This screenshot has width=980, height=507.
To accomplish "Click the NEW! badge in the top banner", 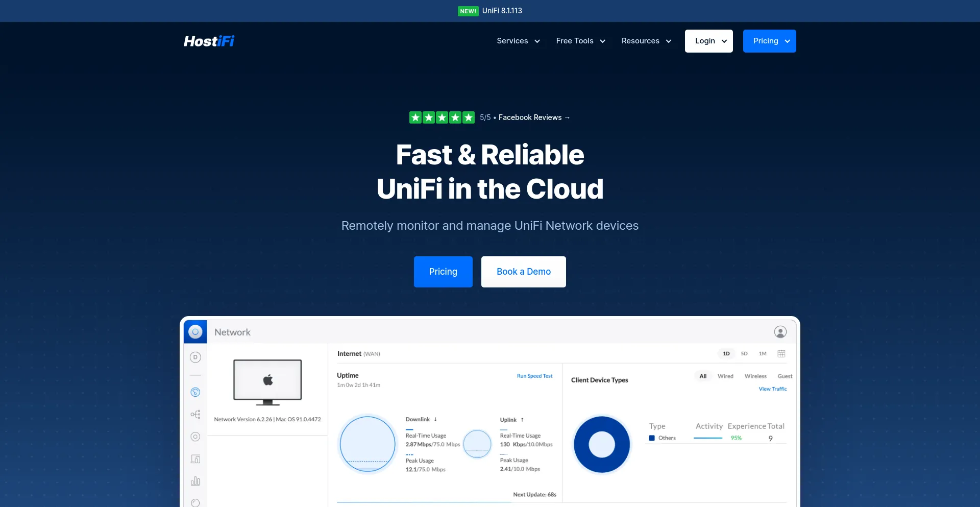I will 468,11.
